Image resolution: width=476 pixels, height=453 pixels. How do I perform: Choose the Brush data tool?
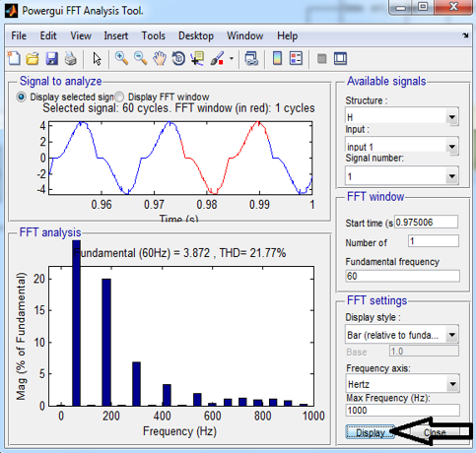tap(217, 59)
